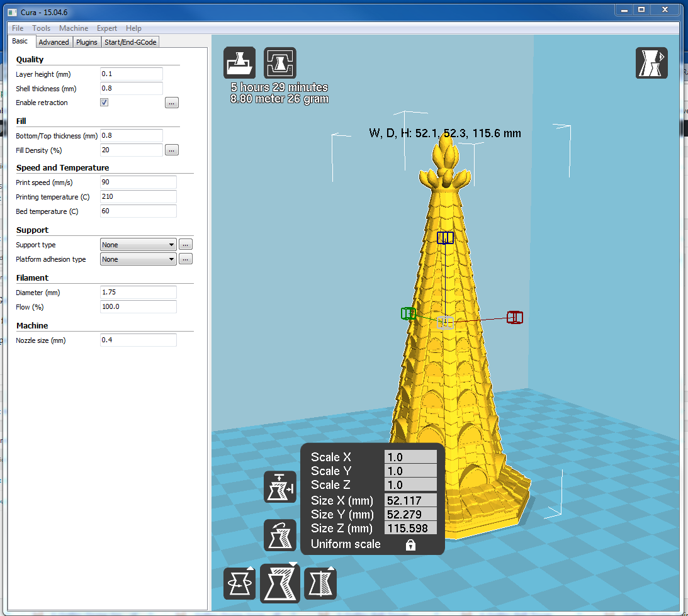Select the Mirror tool
The height and width of the screenshot is (616, 688).
click(320, 583)
